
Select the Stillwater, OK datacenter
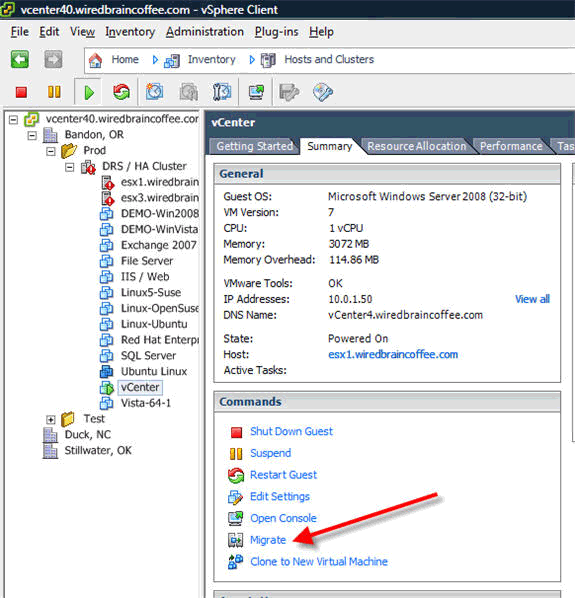[x=98, y=451]
